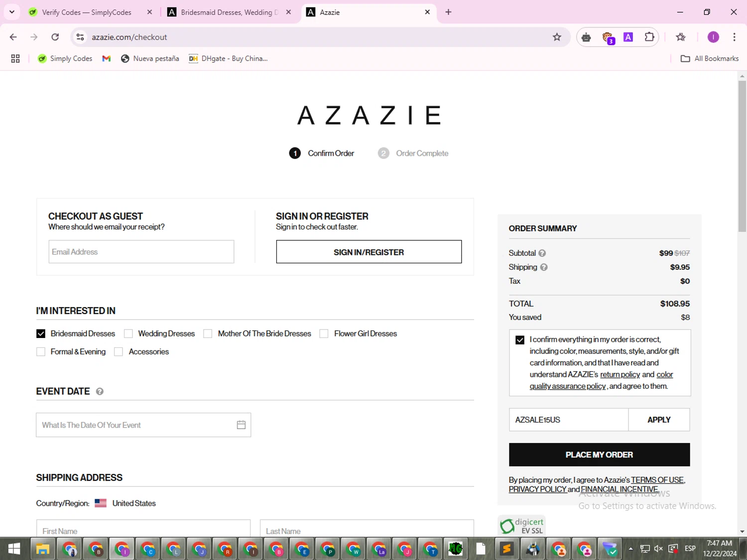The height and width of the screenshot is (560, 747).
Task: Show hidden system tray icons
Action: [x=630, y=549]
